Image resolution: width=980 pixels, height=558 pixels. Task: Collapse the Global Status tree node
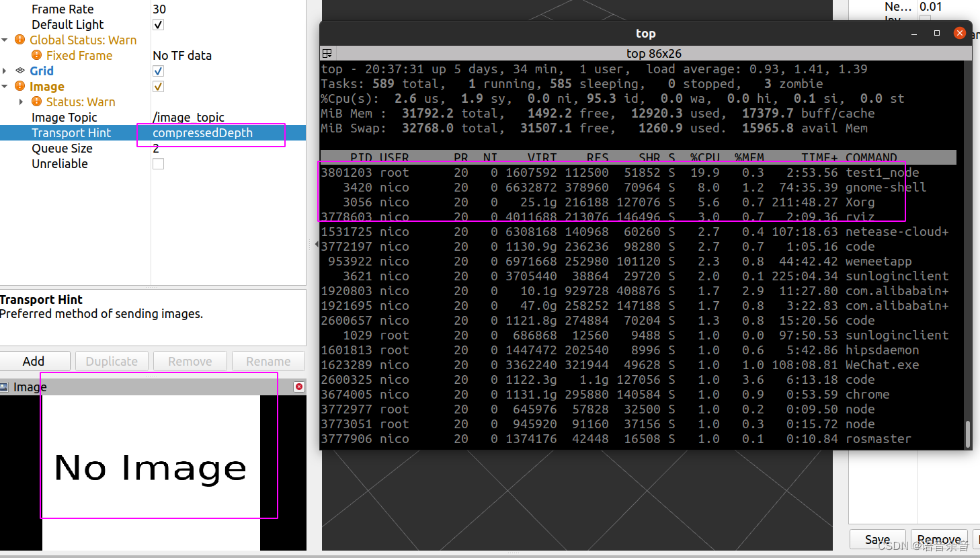pyautogui.click(x=5, y=40)
